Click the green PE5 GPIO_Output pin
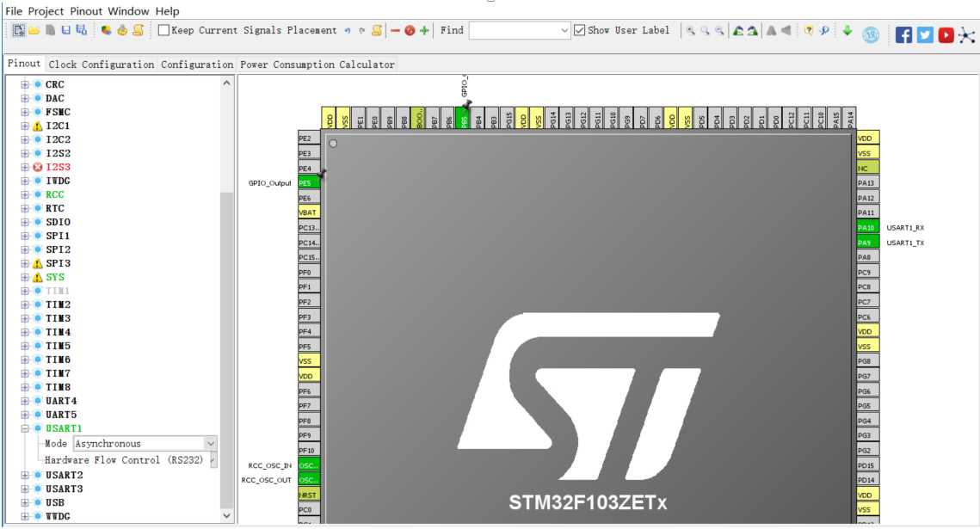This screenshot has height=529, width=980. 309,183
